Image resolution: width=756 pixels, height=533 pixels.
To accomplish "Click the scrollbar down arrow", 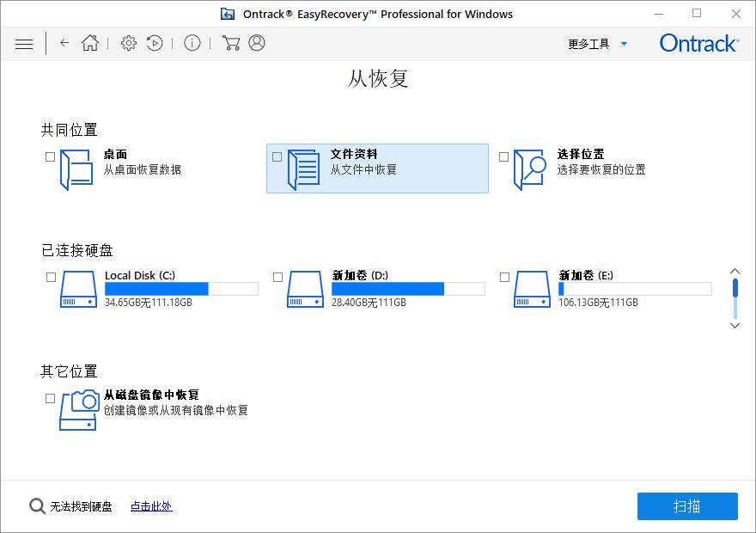I will tap(735, 326).
